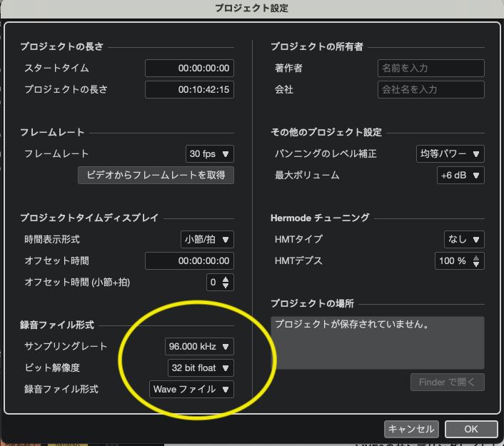The height and width of the screenshot is (446, 504).
Task: Confirm settings with the OK button
Action: [470, 429]
